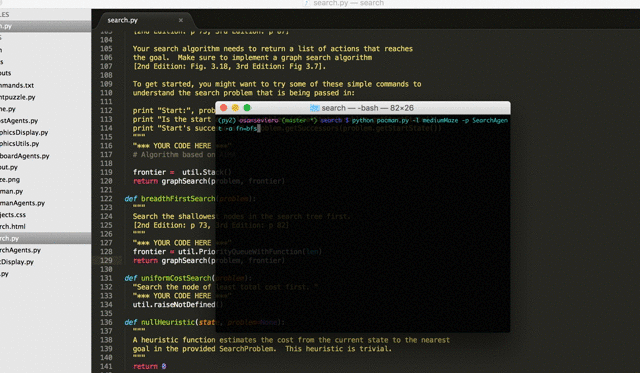Viewport: 640px width, 373px height.
Task: Click 'To get started, you might want' docstring line
Action: 277,84
